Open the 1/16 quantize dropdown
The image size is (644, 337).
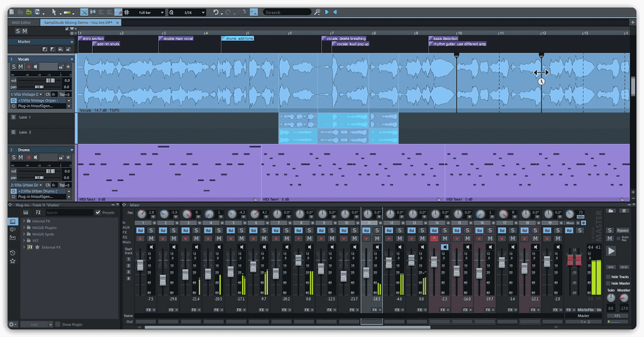pyautogui.click(x=203, y=13)
